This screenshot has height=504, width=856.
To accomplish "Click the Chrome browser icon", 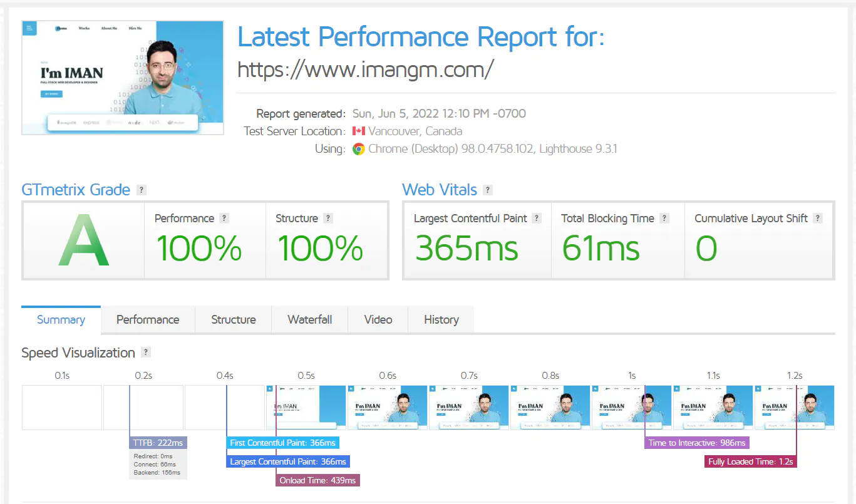I will [358, 149].
